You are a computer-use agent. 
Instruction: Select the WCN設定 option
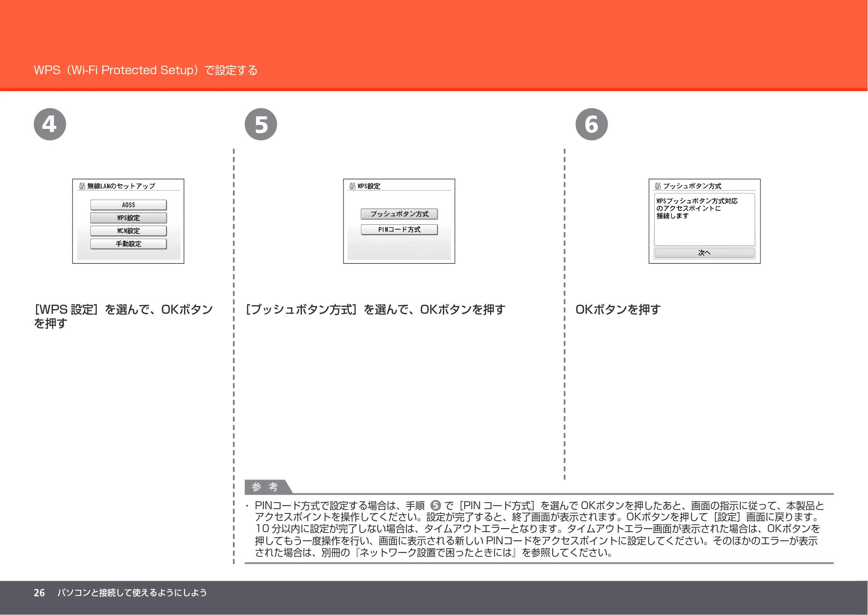point(128,231)
